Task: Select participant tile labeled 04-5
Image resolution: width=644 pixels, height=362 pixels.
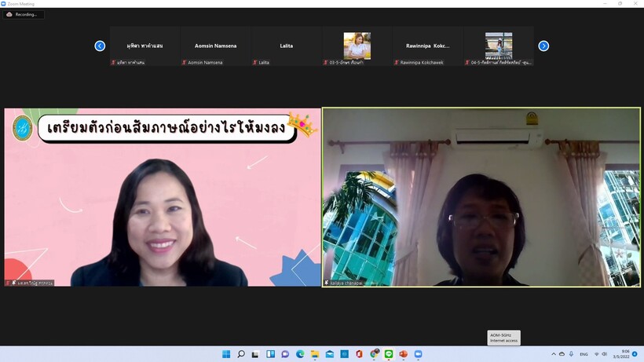Action: (x=499, y=46)
